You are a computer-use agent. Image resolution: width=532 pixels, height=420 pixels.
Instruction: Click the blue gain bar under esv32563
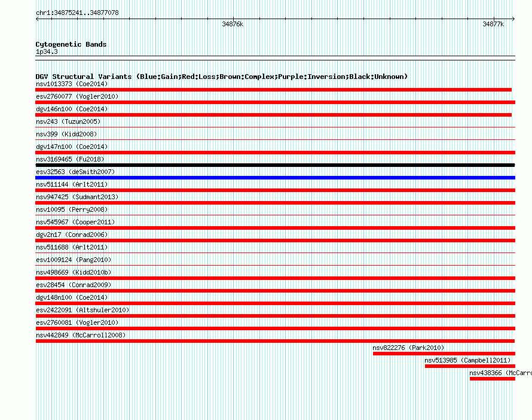(275, 178)
